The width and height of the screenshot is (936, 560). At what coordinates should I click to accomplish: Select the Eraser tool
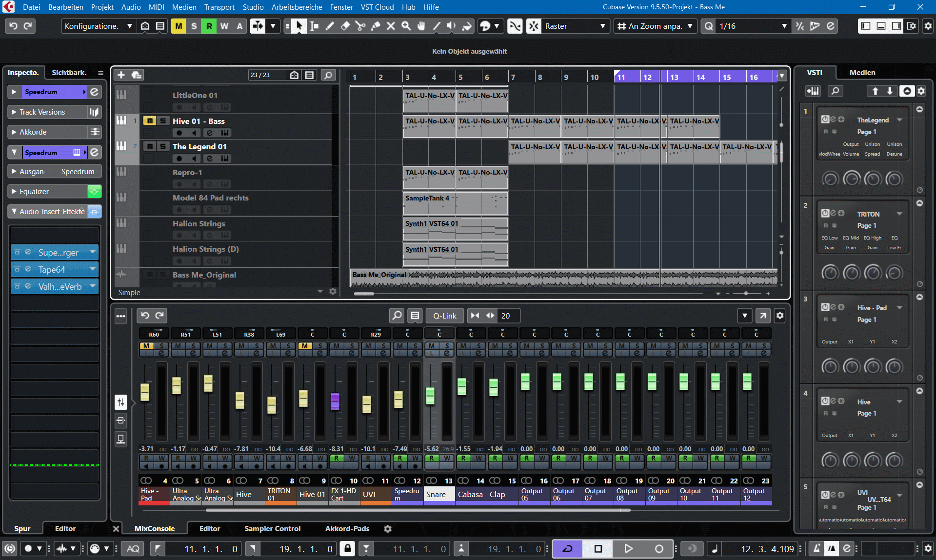[x=345, y=26]
